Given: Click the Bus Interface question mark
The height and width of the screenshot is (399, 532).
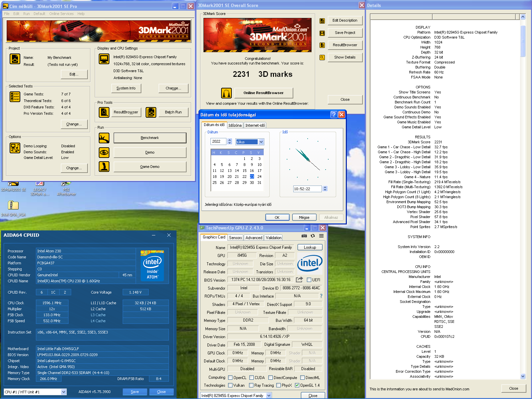Looking at the screenshot, I should (321, 296).
